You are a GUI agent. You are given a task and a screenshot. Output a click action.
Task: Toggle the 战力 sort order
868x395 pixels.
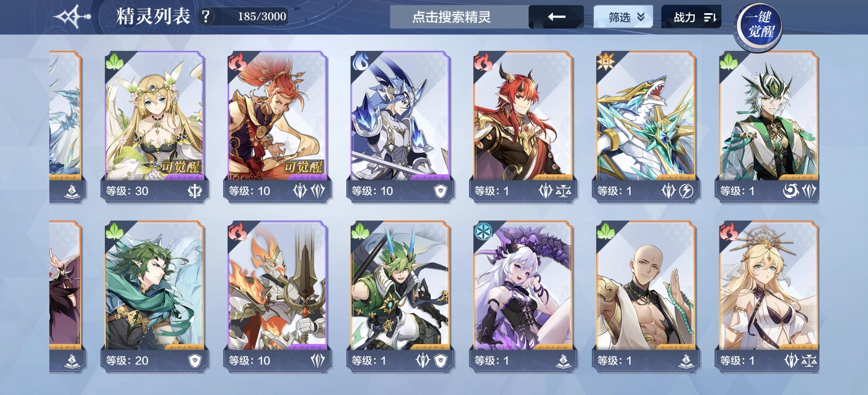coord(691,17)
